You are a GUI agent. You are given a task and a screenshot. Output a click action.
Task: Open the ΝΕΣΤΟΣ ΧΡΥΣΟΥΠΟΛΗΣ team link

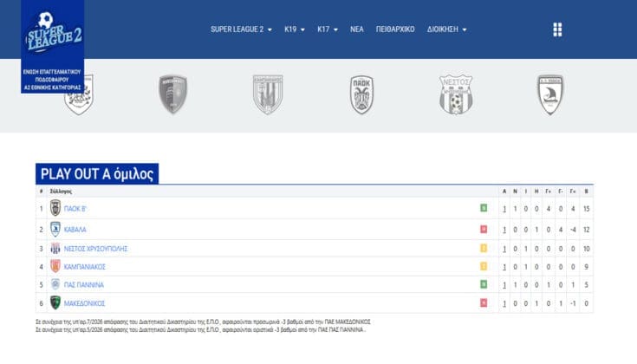(96, 248)
